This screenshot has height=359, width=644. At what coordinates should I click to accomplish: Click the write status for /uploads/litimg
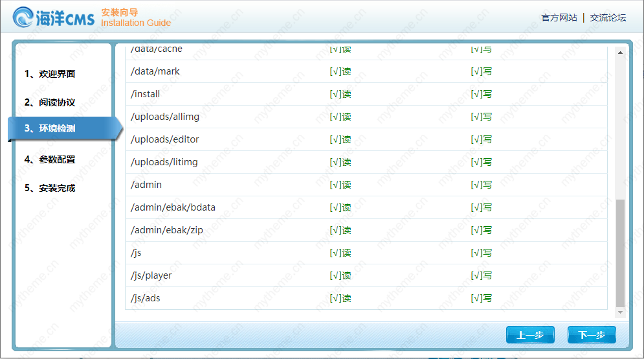click(x=482, y=162)
